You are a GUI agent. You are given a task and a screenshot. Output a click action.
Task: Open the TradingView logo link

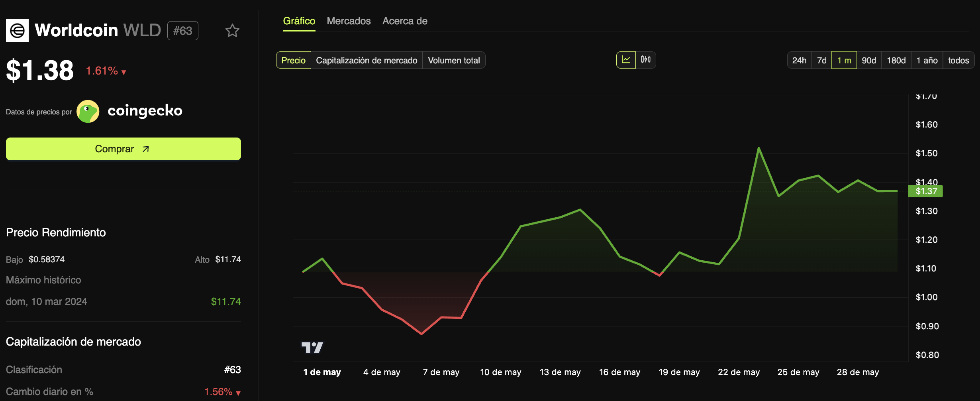312,348
